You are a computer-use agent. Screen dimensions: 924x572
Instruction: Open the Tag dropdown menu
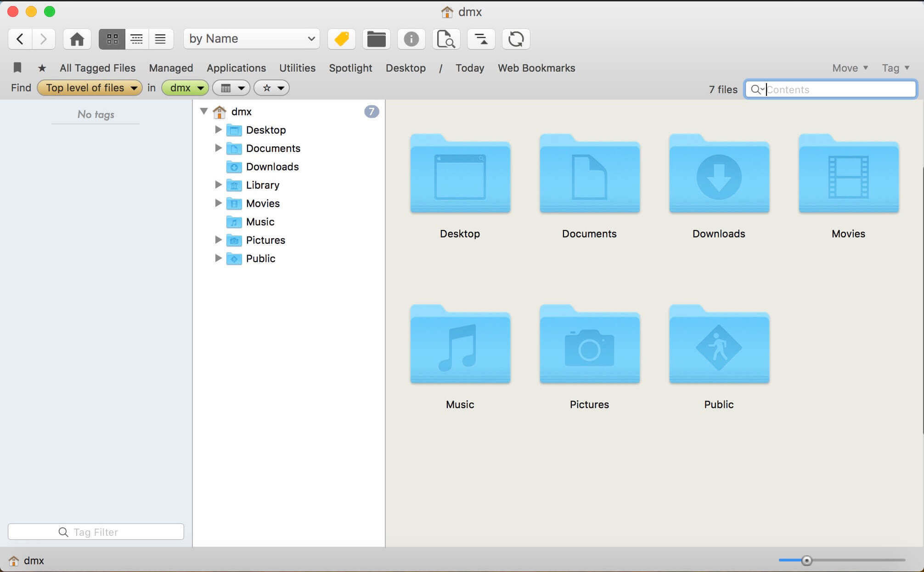coord(896,68)
